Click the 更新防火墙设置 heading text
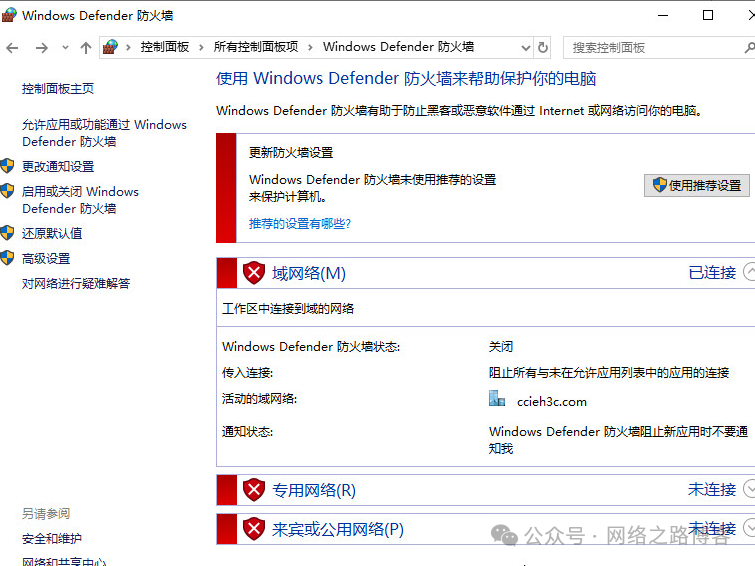755x566 pixels. pos(291,153)
